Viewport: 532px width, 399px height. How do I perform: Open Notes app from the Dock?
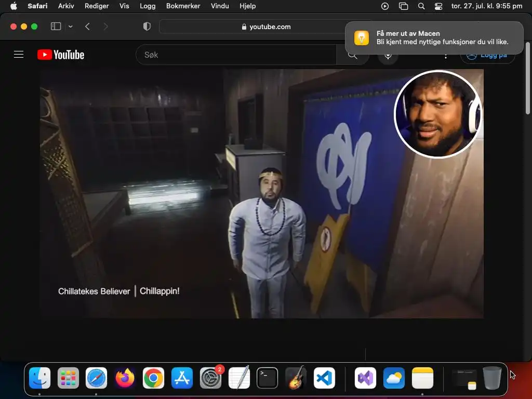tap(422, 378)
